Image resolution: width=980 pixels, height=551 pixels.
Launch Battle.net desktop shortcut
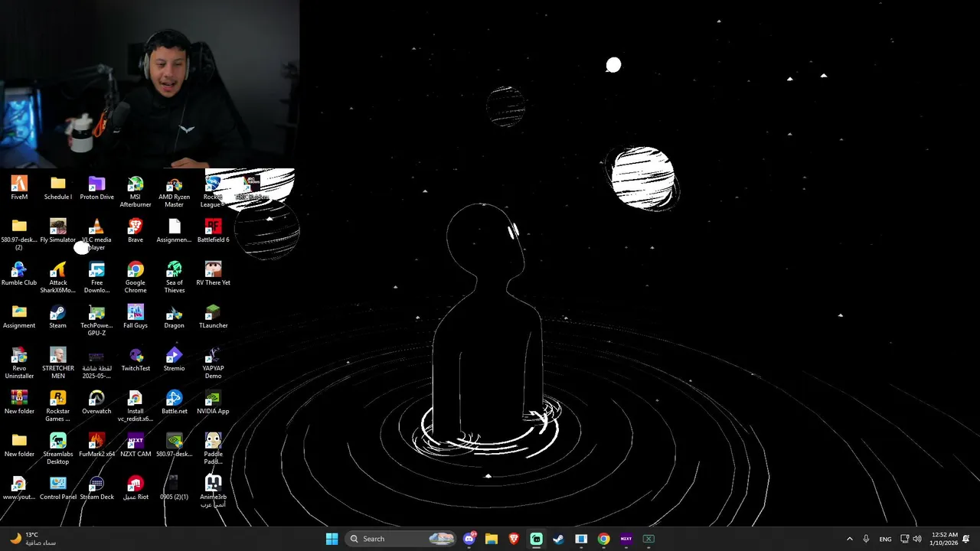[175, 403]
